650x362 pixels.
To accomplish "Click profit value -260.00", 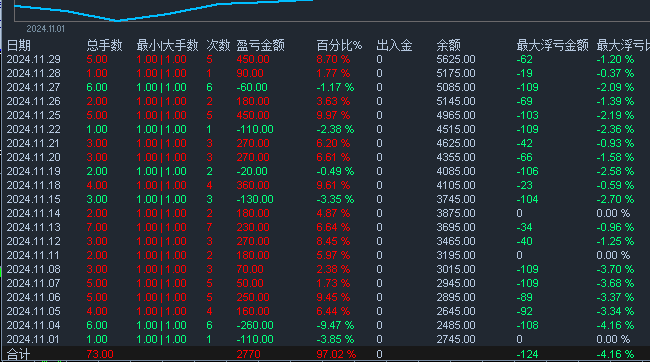I will [x=255, y=326].
